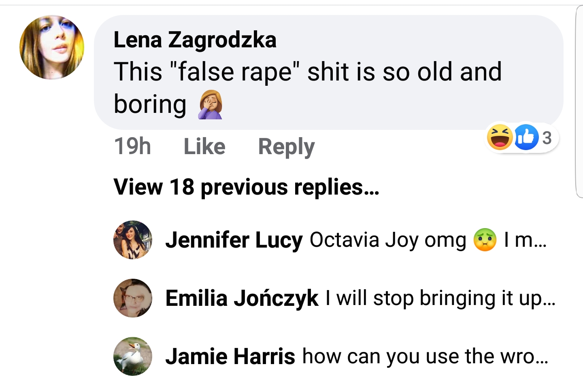Click the facepalm emoji in comment
The width and height of the screenshot is (583, 392).
pyautogui.click(x=210, y=104)
